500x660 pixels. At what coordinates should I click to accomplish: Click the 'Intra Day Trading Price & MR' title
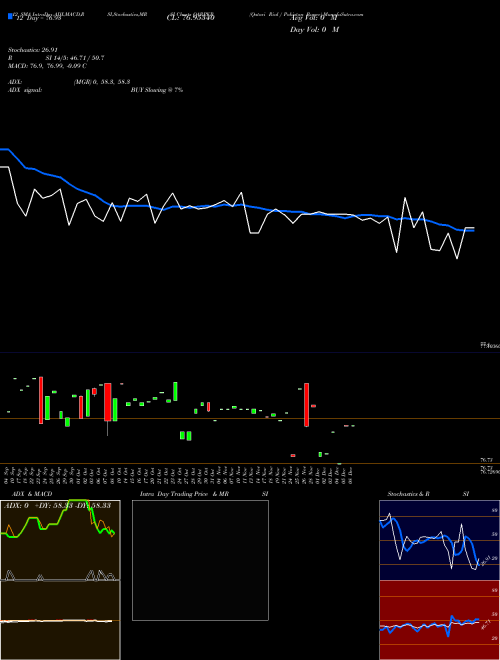tap(184, 494)
